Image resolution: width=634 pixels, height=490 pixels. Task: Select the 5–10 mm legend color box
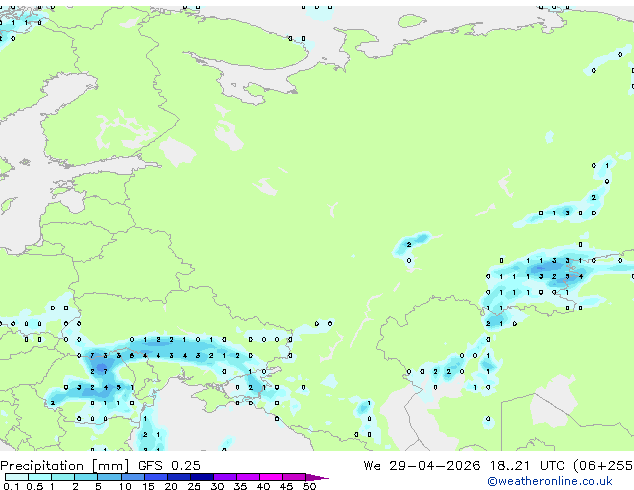[x=109, y=477]
